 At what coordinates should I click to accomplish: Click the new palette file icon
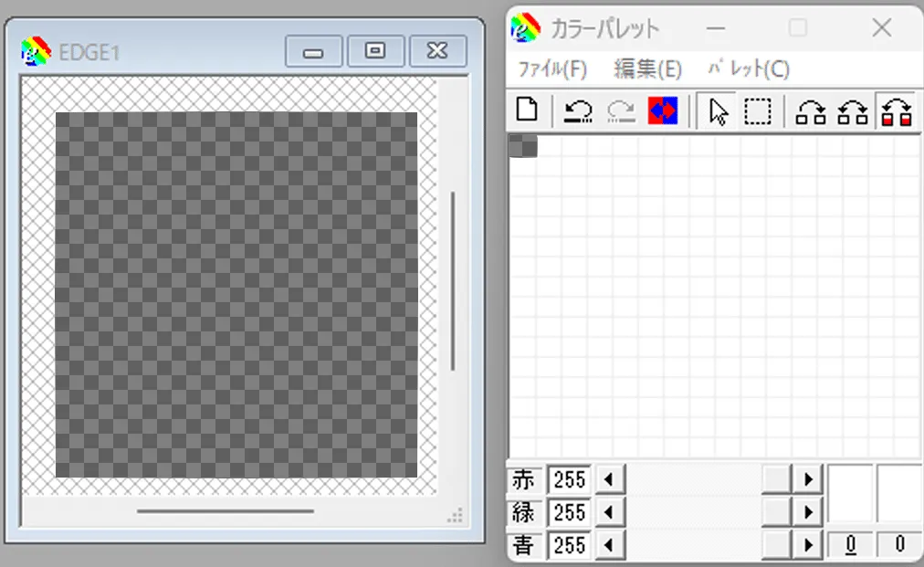point(527,110)
